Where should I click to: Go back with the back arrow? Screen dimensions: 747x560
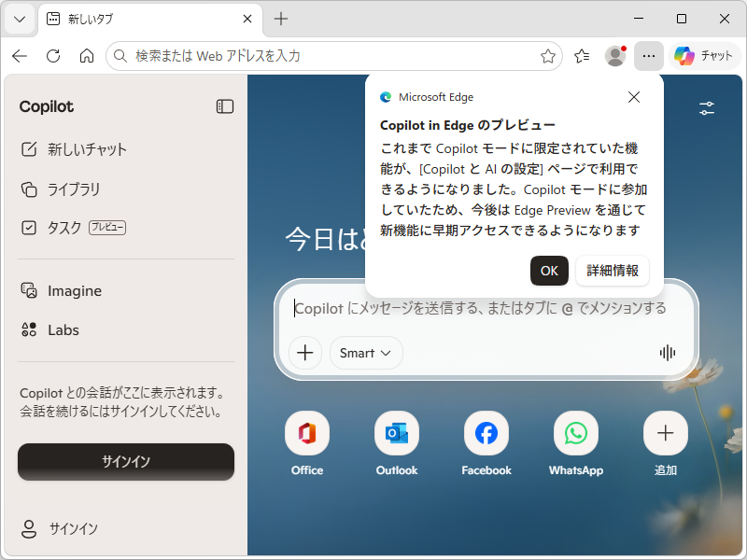20,56
